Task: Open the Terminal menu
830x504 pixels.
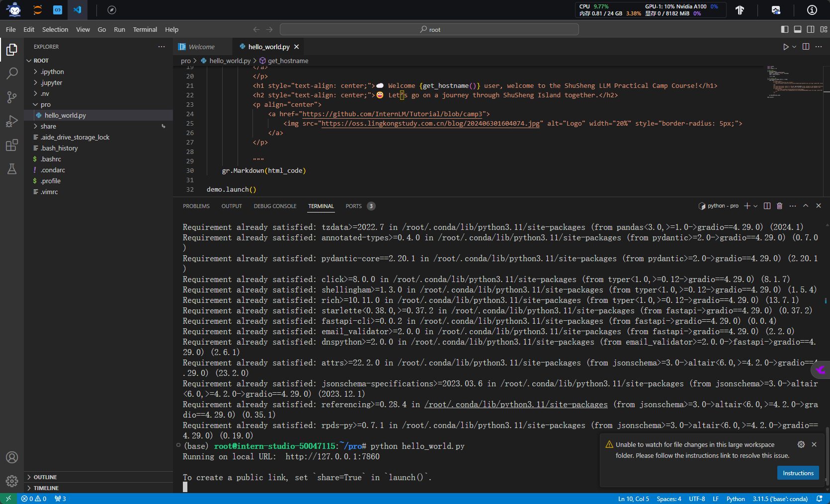Action: tap(145, 29)
